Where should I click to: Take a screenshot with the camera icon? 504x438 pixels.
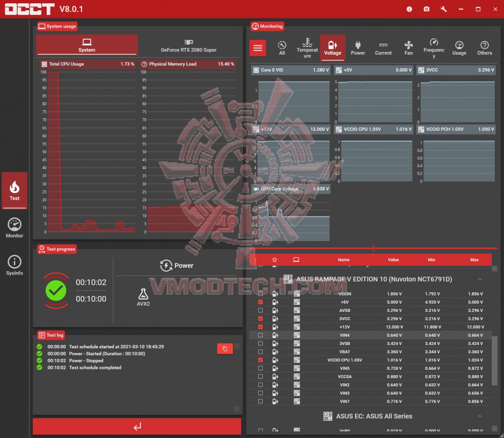click(427, 9)
